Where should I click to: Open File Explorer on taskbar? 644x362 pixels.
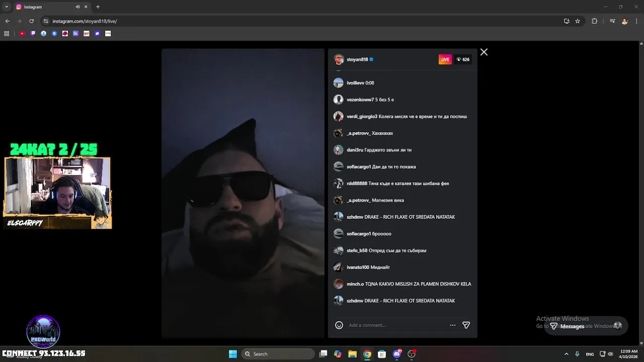(352, 354)
